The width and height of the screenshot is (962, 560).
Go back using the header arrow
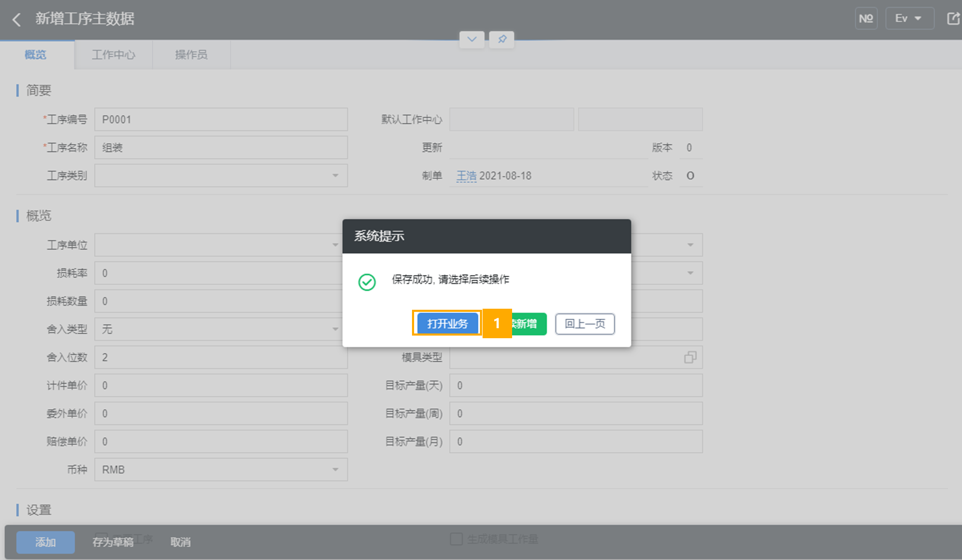tap(17, 19)
